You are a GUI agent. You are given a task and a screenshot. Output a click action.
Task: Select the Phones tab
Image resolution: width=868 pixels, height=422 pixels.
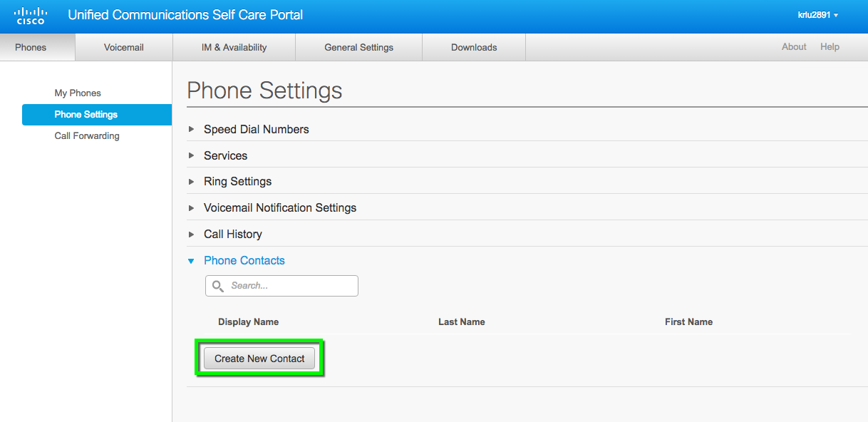click(x=31, y=47)
